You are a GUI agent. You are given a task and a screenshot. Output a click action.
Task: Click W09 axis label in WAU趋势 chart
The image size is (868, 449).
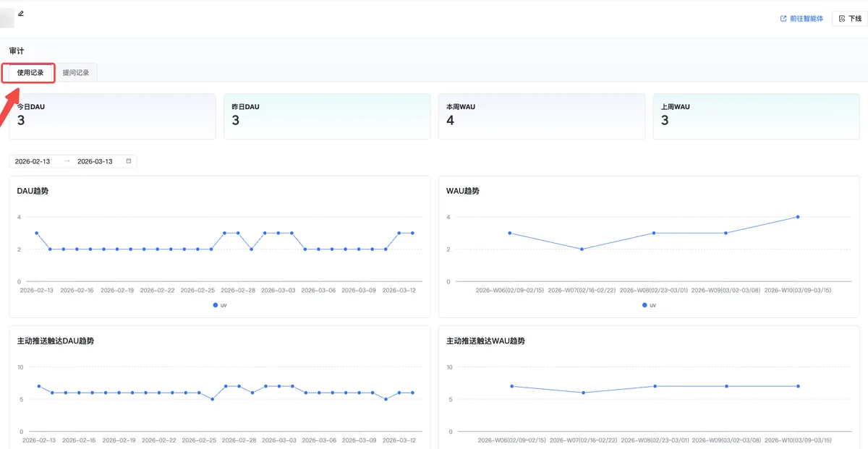tap(726, 290)
